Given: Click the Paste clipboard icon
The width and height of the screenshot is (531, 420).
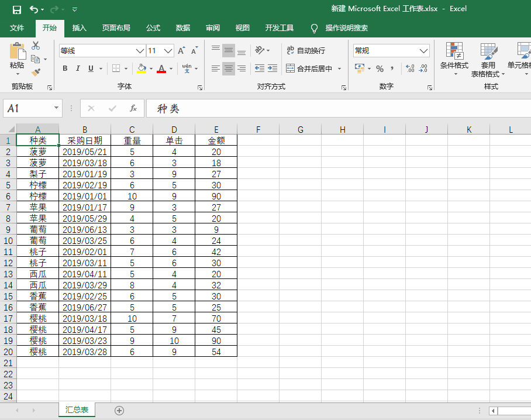Looking at the screenshot, I should (18, 51).
